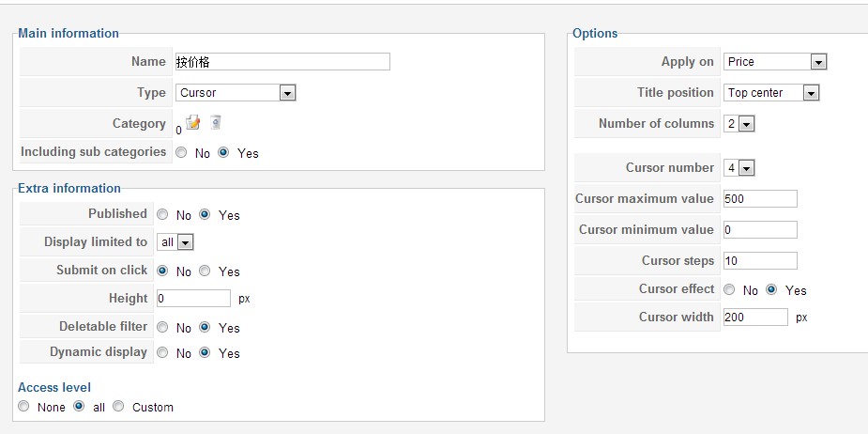Choose Custom access level
The height and width of the screenshot is (434, 868).
(x=118, y=406)
